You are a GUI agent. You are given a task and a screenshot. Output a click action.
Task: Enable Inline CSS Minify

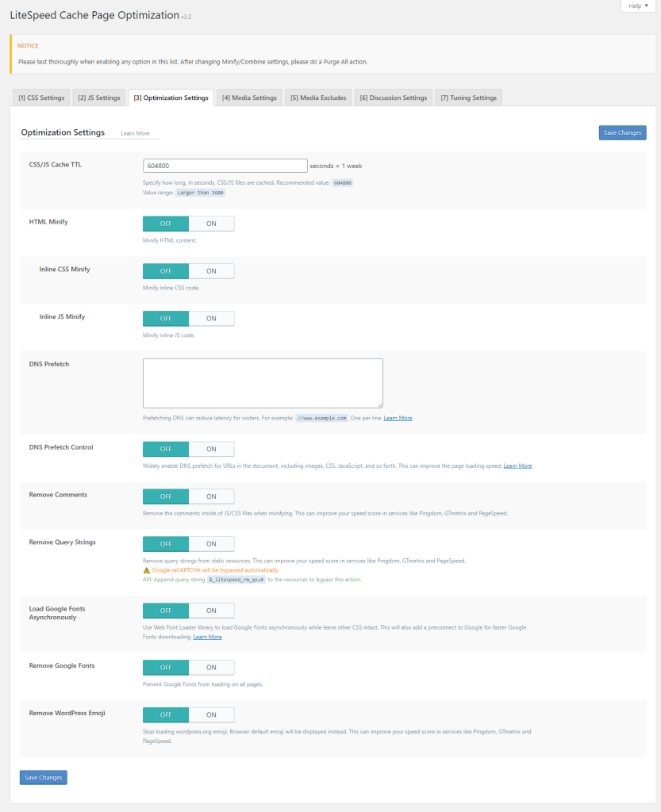tap(211, 271)
